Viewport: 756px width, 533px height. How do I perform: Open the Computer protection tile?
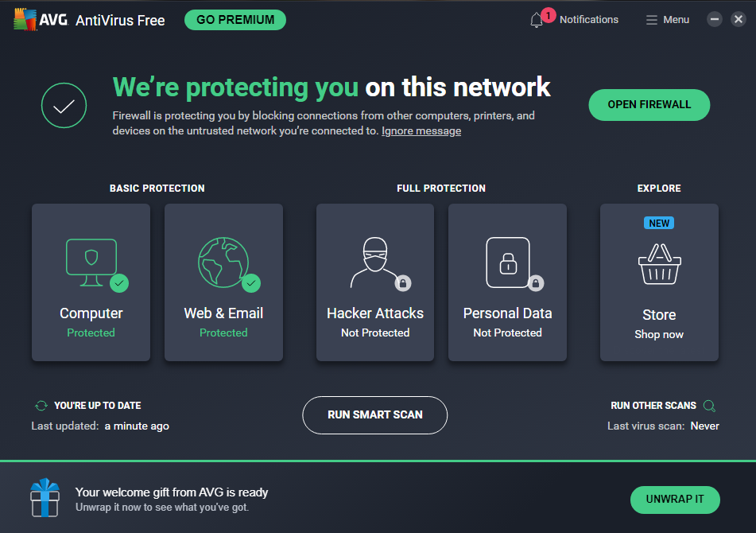click(91, 282)
